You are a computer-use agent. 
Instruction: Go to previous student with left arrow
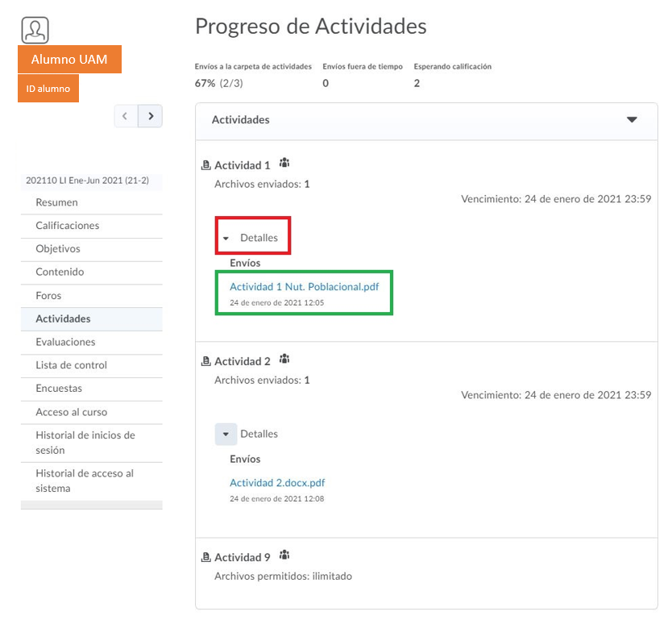pos(125,116)
